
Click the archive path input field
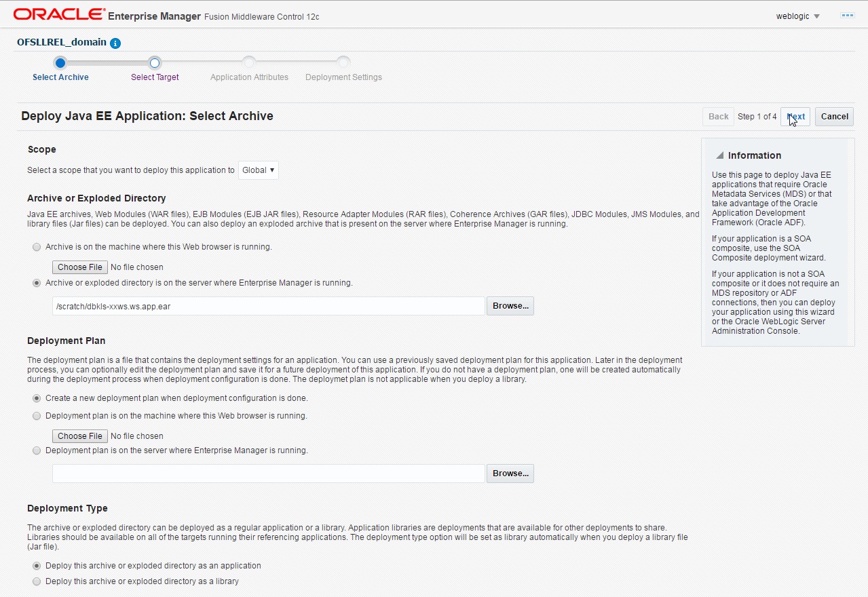pos(269,306)
